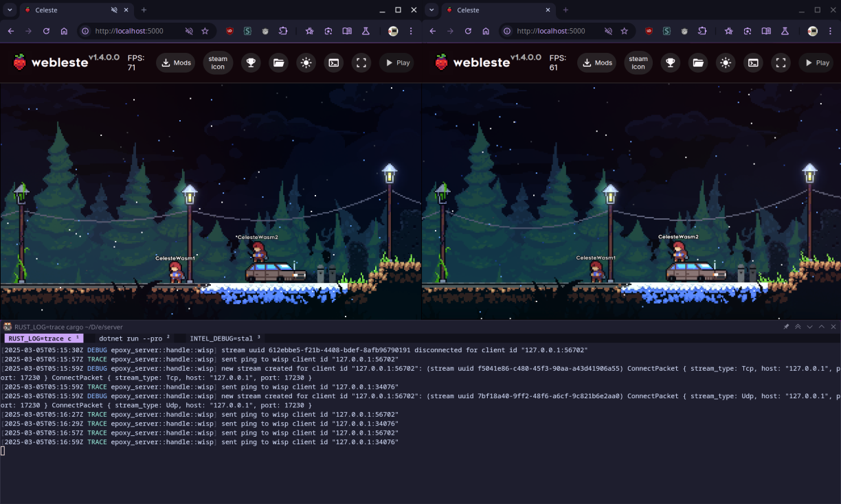The image size is (841, 504).
Task: Click 'steam icon' button in right window
Action: (638, 62)
